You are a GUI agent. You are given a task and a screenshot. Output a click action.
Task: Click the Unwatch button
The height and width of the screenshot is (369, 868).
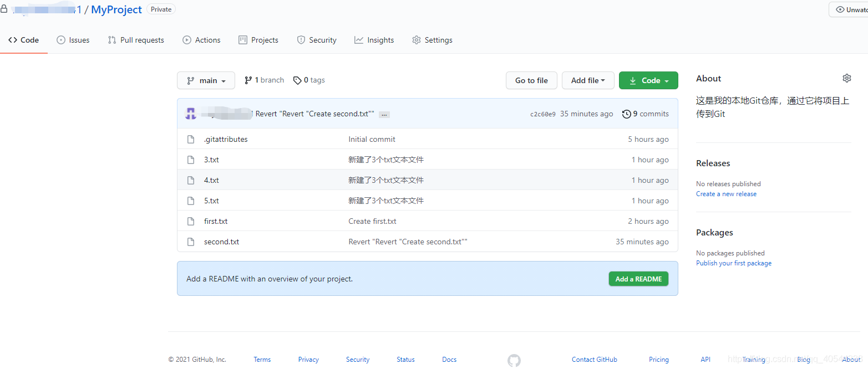849,9
